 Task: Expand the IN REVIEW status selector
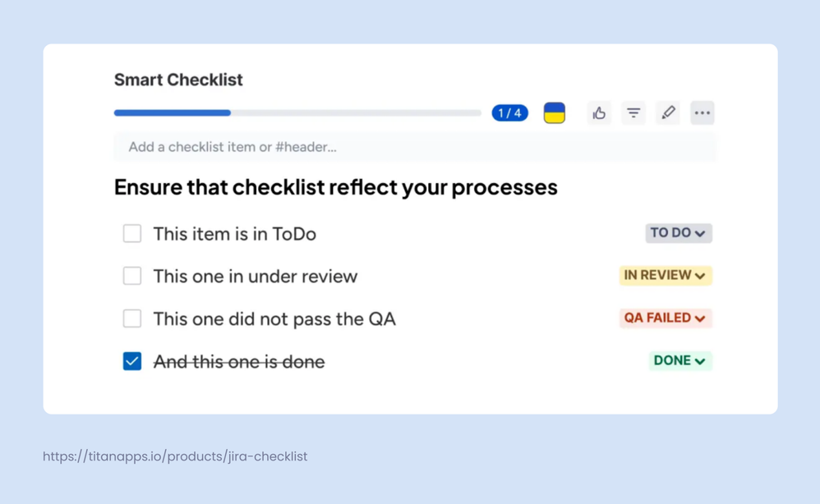click(666, 276)
